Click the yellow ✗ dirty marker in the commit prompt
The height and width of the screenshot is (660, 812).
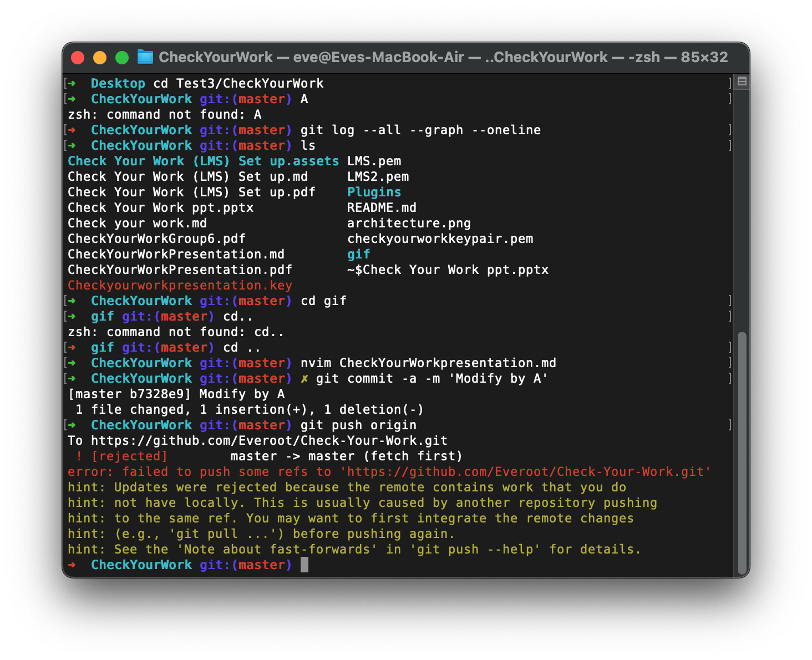pos(304,378)
